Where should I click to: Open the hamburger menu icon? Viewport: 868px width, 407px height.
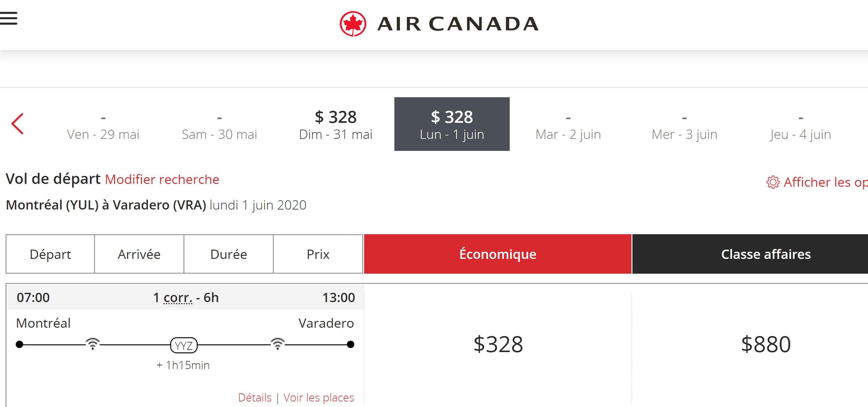[x=8, y=18]
